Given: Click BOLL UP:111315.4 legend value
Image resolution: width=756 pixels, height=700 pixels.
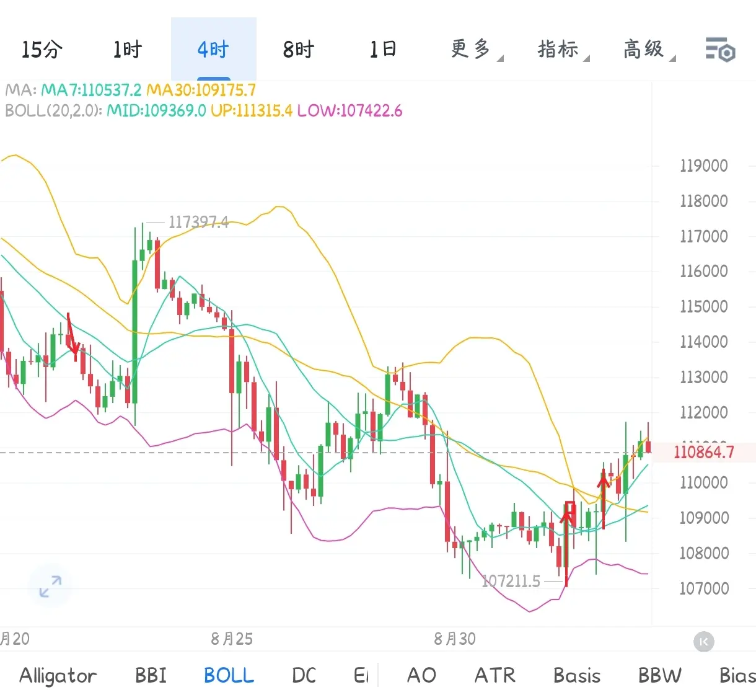Looking at the screenshot, I should coord(252,111).
